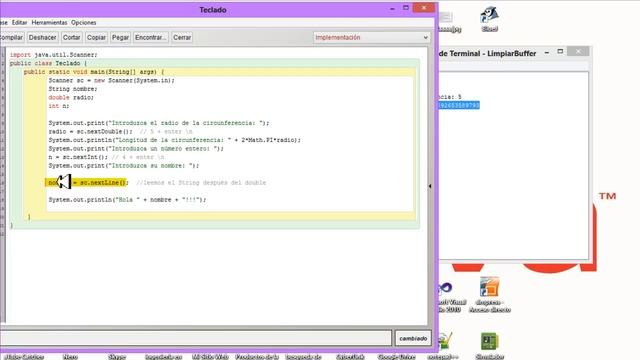Click the highlighted number in the Terminal window
Screen dimensions: 640x360
click(x=459, y=105)
